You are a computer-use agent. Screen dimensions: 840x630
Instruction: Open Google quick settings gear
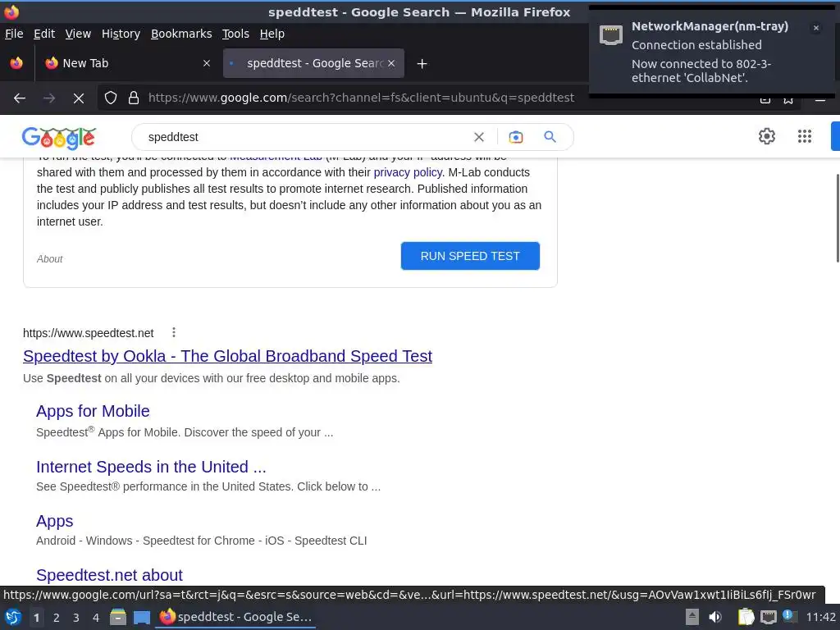767,136
